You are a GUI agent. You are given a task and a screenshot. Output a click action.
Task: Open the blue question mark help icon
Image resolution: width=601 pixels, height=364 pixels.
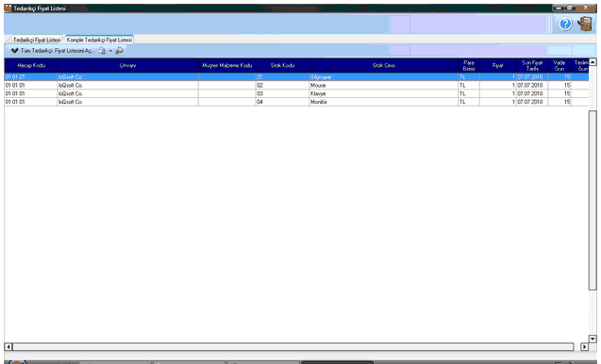pos(565,25)
